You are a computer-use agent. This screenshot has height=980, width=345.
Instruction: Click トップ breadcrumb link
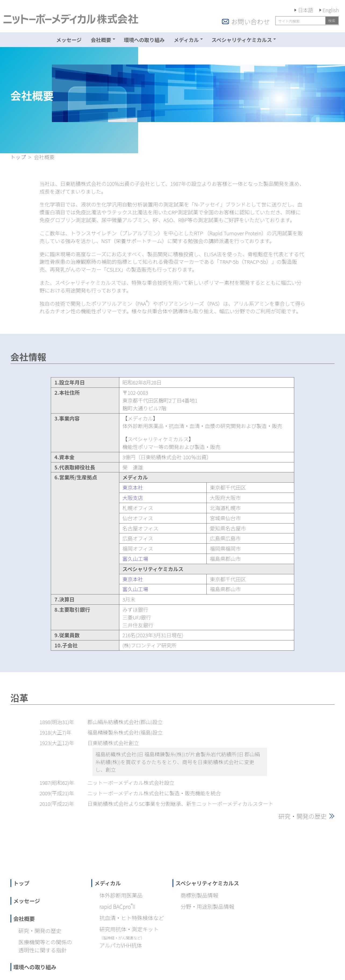18,157
